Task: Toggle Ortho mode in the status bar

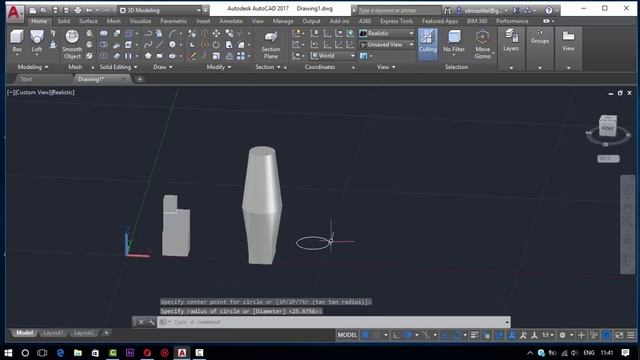Action: point(396,335)
